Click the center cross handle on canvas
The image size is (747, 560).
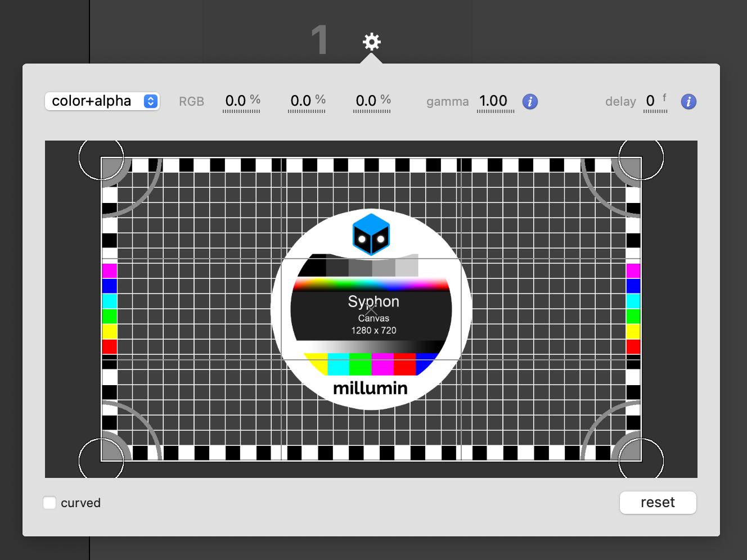371,309
